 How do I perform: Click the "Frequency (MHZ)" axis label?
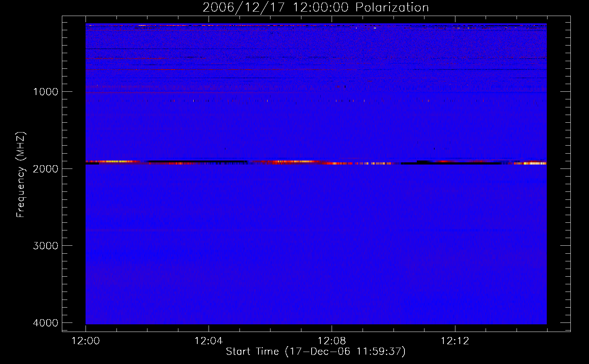tap(20, 175)
